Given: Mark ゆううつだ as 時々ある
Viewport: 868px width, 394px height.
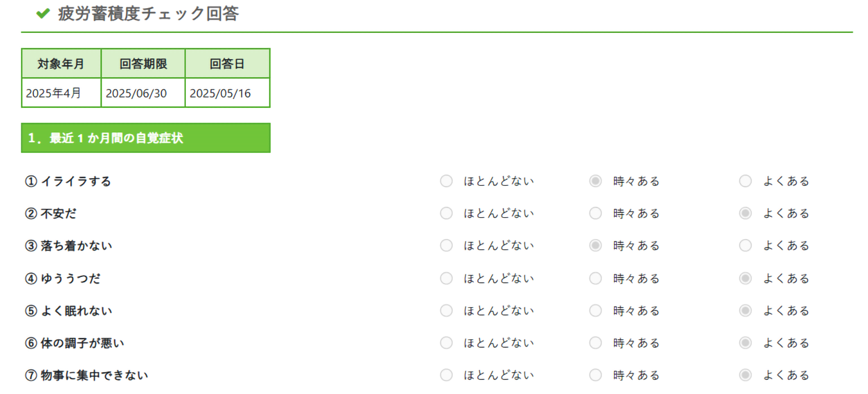Looking at the screenshot, I should (x=595, y=278).
